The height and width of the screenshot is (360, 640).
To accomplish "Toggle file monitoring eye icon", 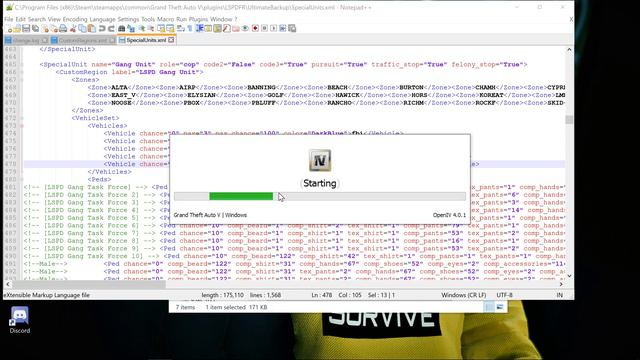I will [245, 29].
